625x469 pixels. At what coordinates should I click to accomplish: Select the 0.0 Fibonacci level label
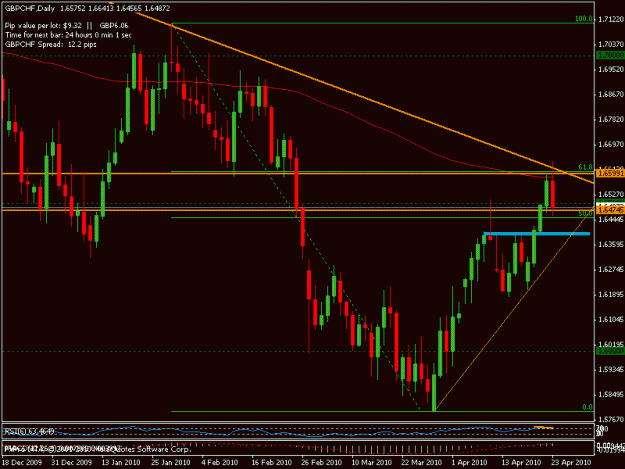click(588, 407)
